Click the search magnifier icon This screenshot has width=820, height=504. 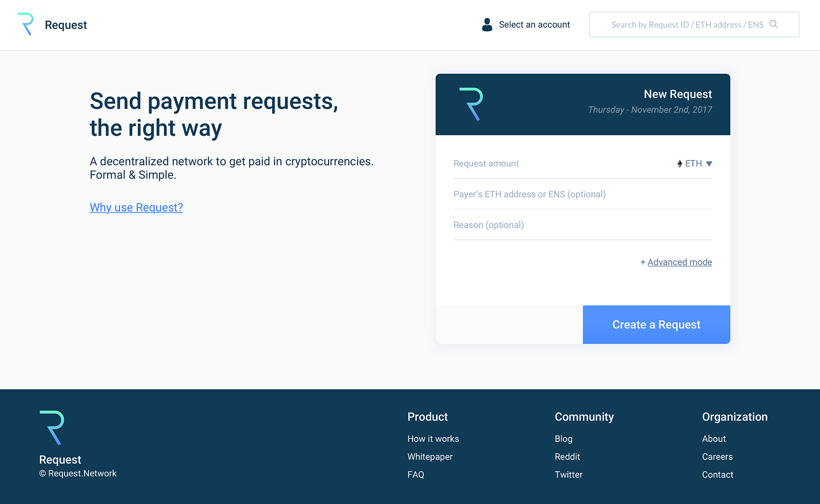(x=774, y=24)
